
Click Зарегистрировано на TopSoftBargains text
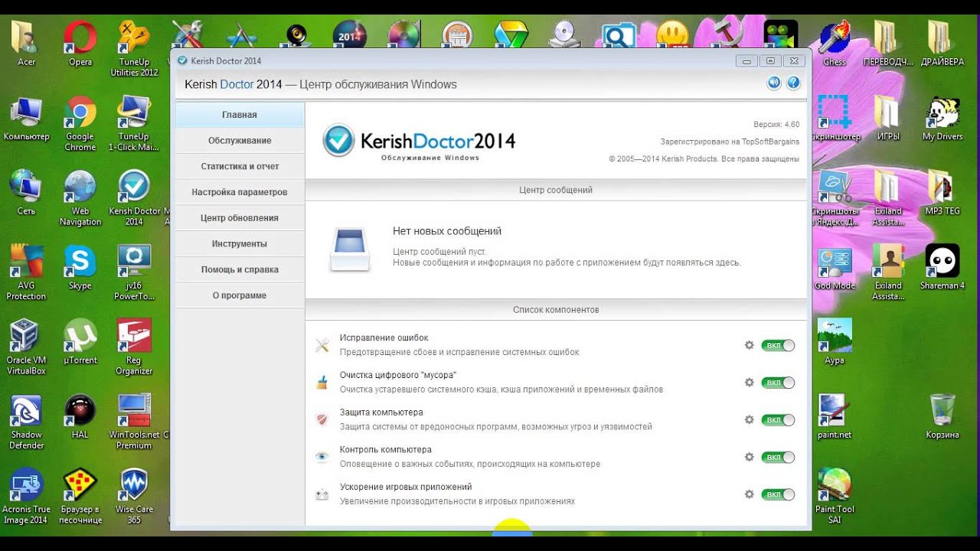click(730, 142)
